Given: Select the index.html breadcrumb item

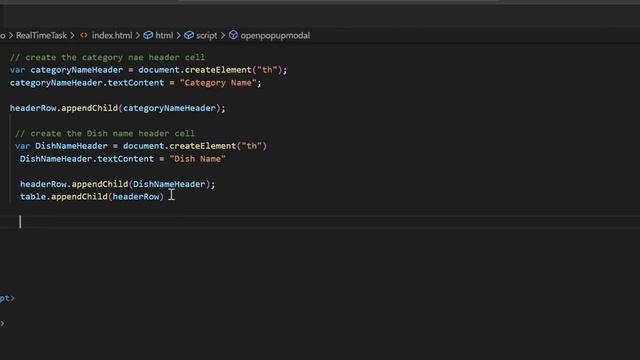Looking at the screenshot, I should [x=112, y=36].
